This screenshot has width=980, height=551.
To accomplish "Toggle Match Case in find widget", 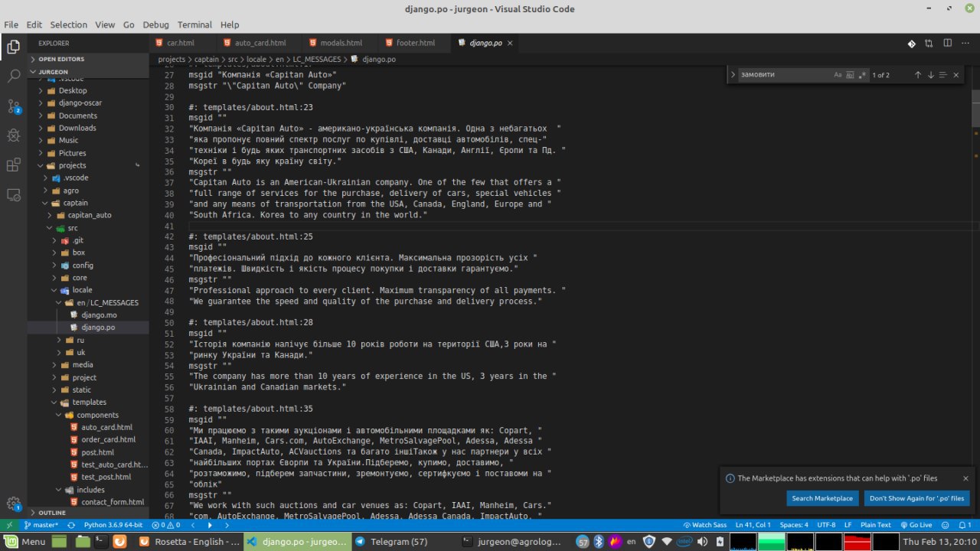I will pyautogui.click(x=838, y=75).
